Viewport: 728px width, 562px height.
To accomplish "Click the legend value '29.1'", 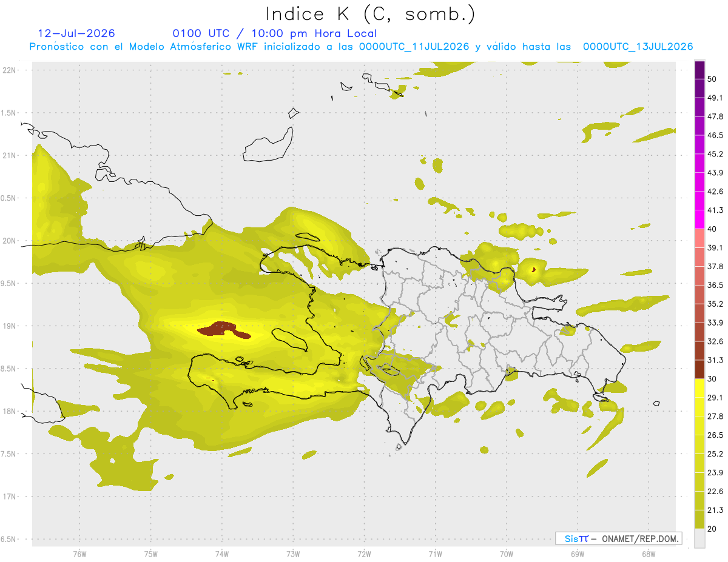I will (715, 398).
